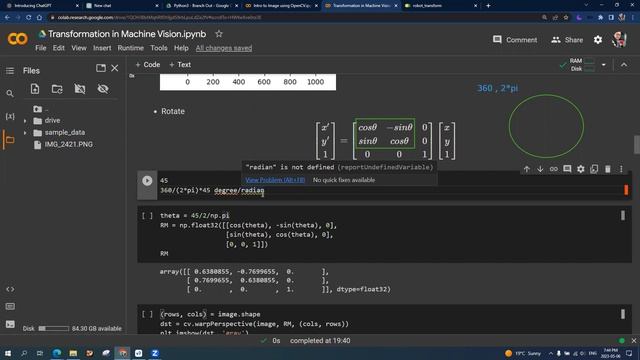The height and width of the screenshot is (360, 640).
Task: Open a new browser tab
Action: click(488, 6)
